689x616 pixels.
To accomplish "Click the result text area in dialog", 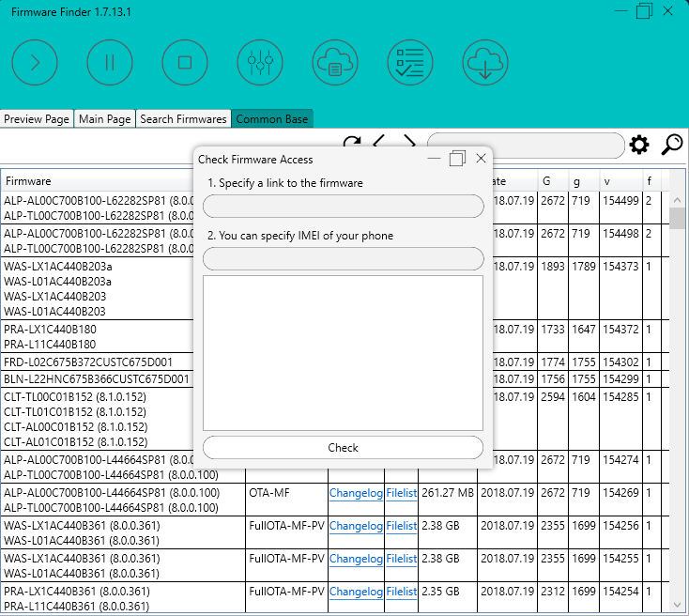I will pos(344,353).
